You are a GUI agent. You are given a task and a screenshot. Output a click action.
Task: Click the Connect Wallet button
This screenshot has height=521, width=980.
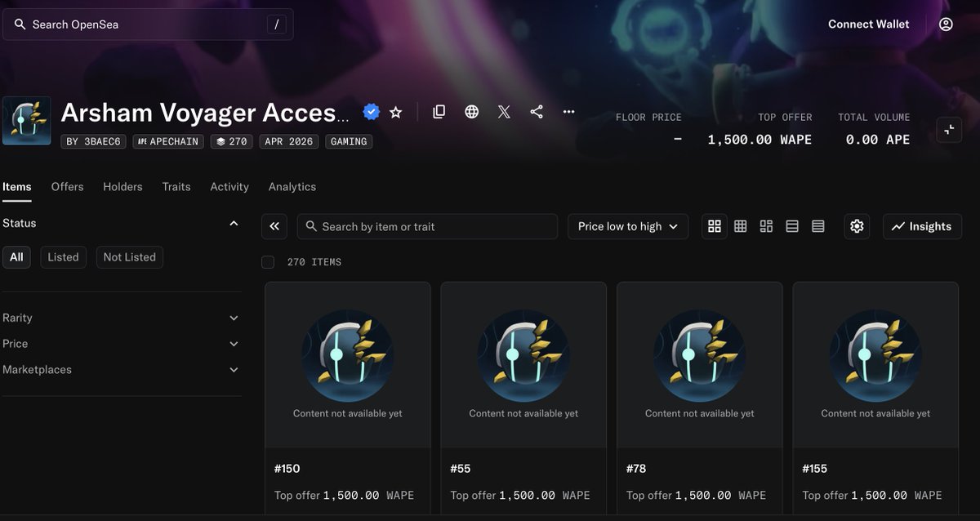(x=869, y=24)
